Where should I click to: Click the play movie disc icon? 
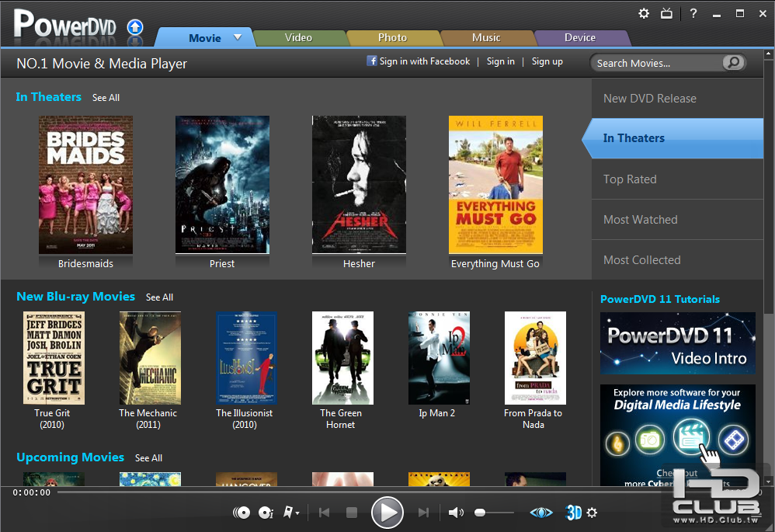click(x=242, y=513)
